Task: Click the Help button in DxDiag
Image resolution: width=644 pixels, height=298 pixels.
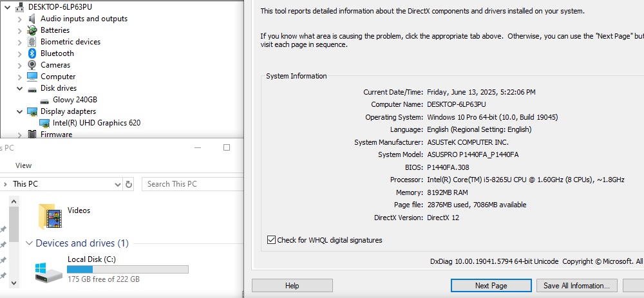Action: [x=292, y=286]
